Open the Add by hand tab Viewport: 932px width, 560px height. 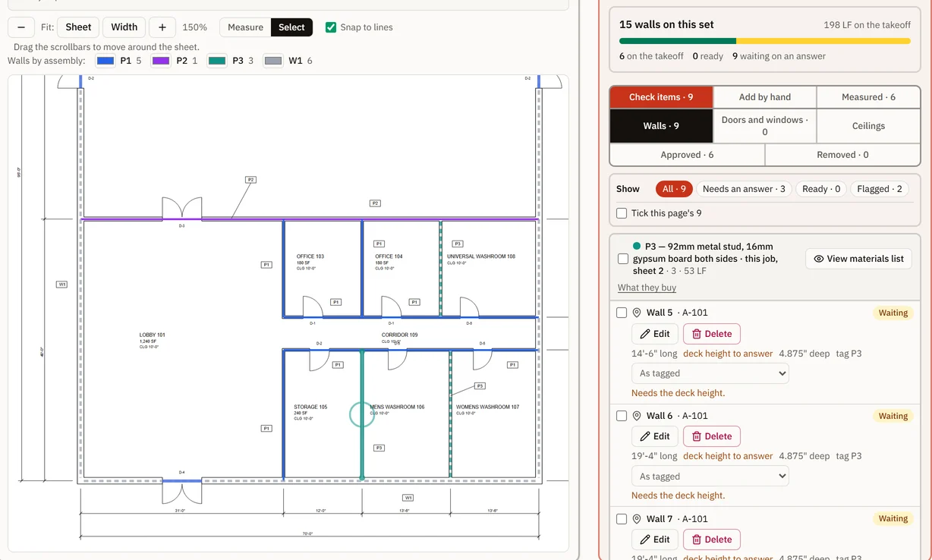point(765,97)
